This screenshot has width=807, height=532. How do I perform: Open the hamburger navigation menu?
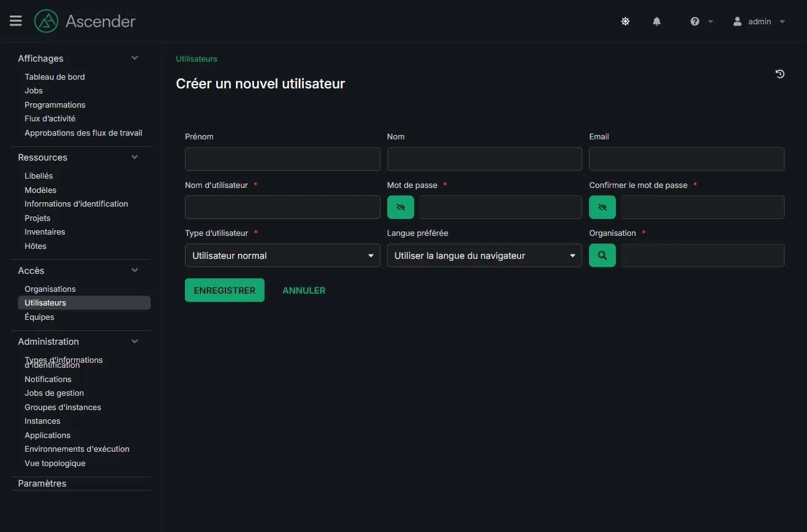pos(16,21)
